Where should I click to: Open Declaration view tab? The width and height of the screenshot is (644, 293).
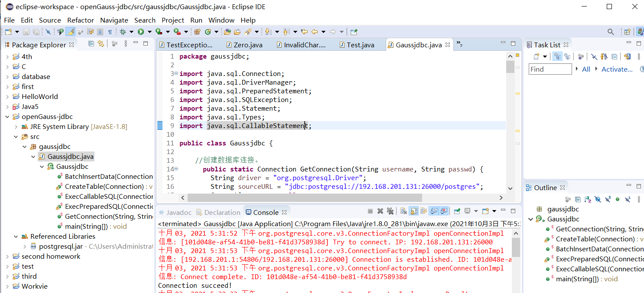click(x=218, y=212)
